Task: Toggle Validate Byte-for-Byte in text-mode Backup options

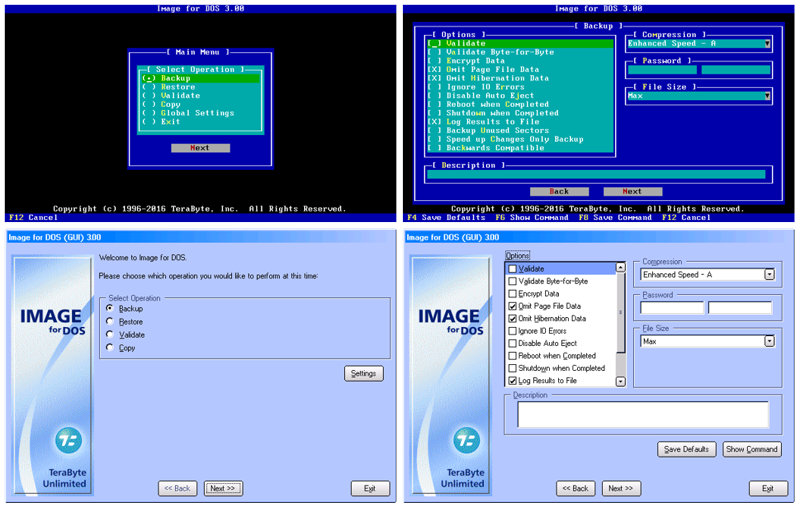Action: pyautogui.click(x=520, y=52)
